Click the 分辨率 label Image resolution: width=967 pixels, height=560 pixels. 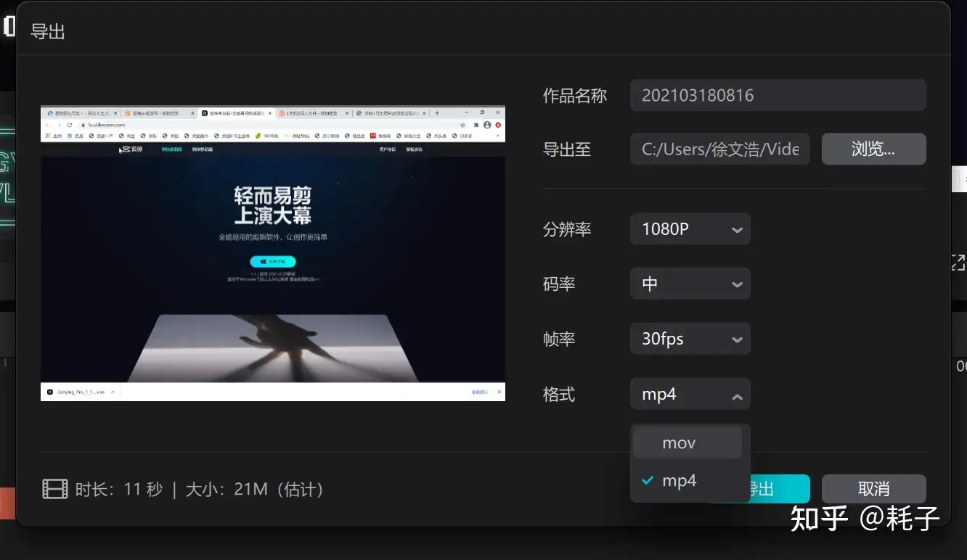[x=567, y=229]
